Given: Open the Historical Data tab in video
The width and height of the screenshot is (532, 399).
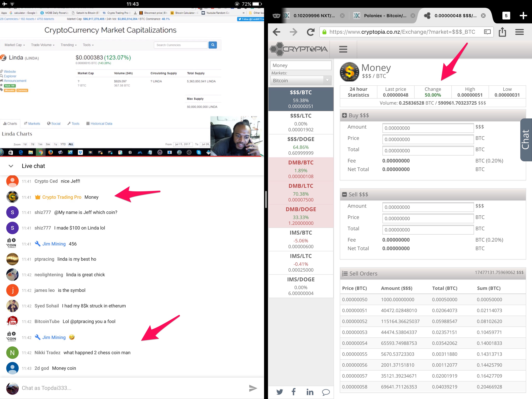Looking at the screenshot, I should point(99,124).
